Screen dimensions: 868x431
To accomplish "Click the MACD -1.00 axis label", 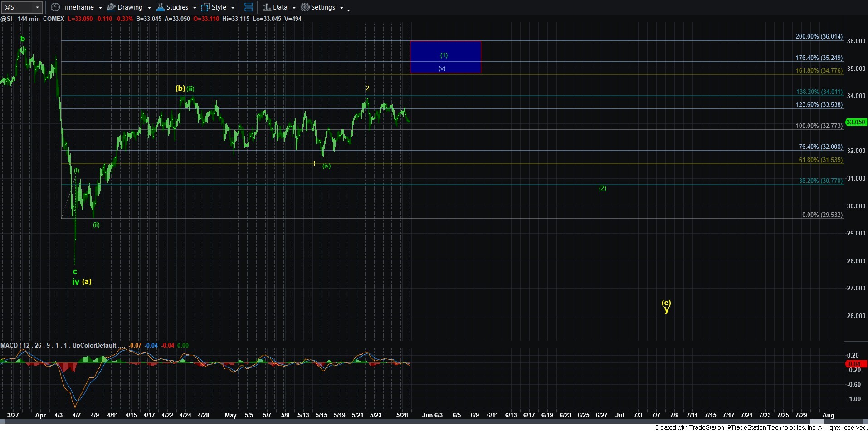I will coord(854,399).
